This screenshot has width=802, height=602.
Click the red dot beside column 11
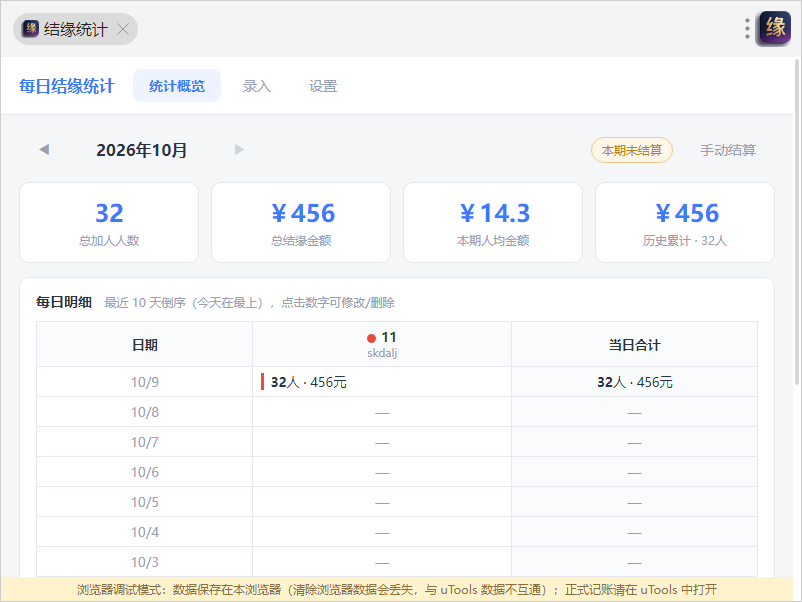372,338
